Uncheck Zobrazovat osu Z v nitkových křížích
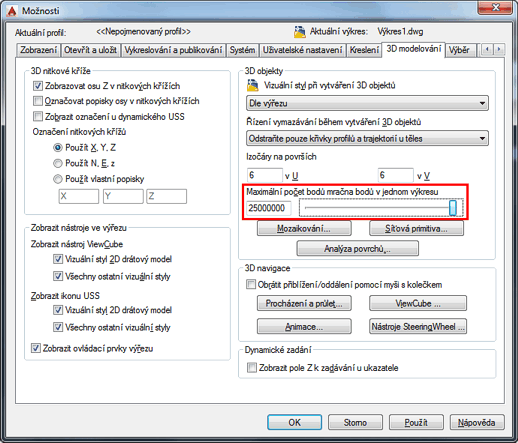 click(38, 86)
